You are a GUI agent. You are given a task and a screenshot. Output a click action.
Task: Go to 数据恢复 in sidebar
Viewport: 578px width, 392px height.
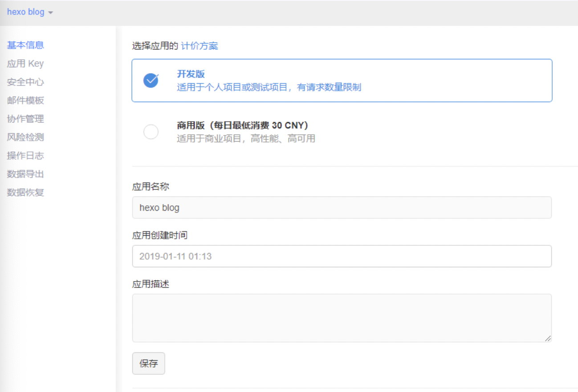[25, 192]
